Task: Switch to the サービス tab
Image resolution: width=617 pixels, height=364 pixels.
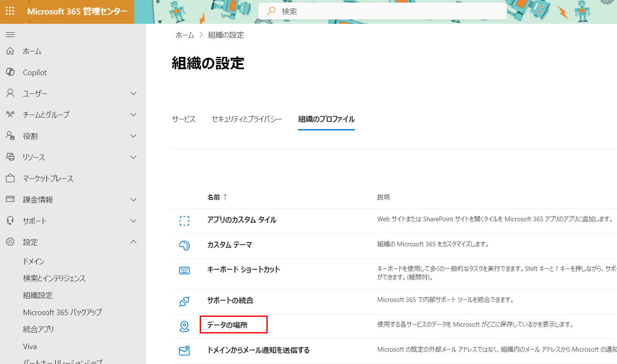Action: point(184,119)
